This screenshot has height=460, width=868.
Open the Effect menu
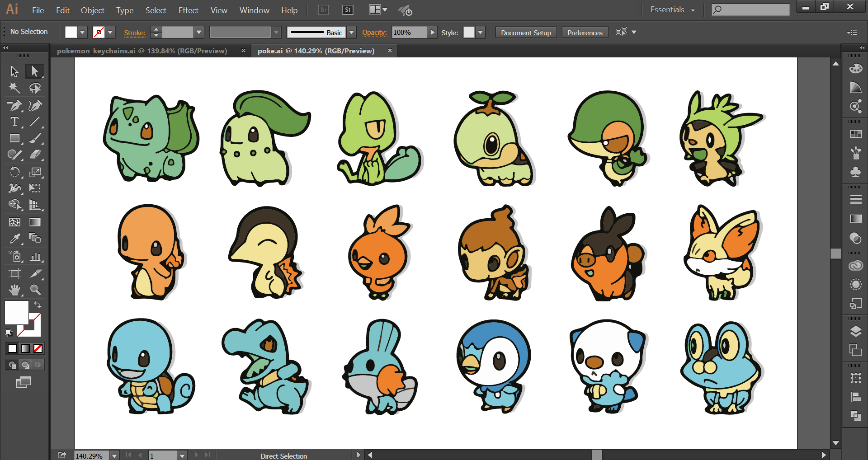pos(188,10)
